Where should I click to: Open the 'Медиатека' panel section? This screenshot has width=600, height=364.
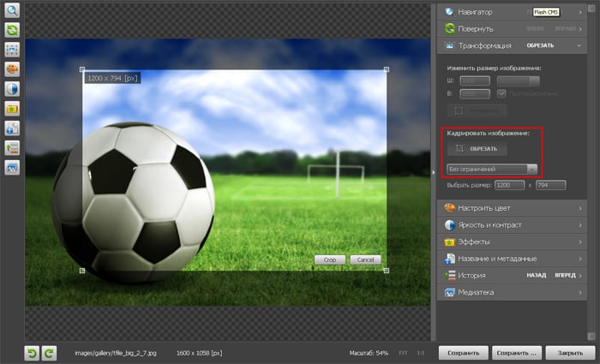pos(514,292)
